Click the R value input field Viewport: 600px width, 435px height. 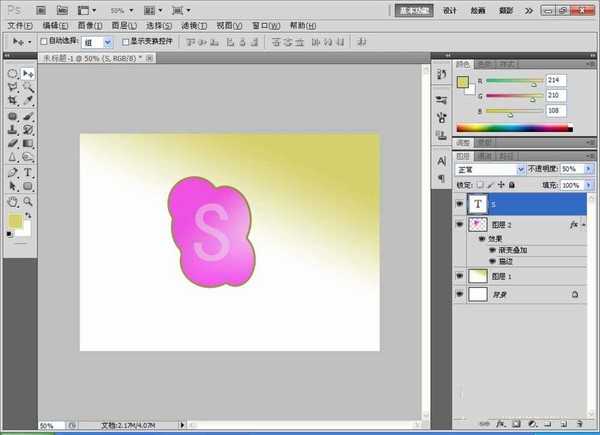pyautogui.click(x=556, y=80)
